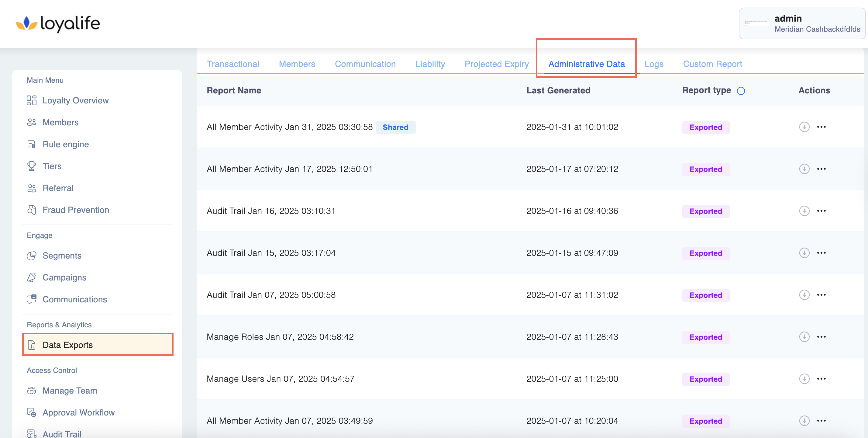The image size is (868, 438).
Task: Click the Tiers trophy icon
Action: point(31,166)
